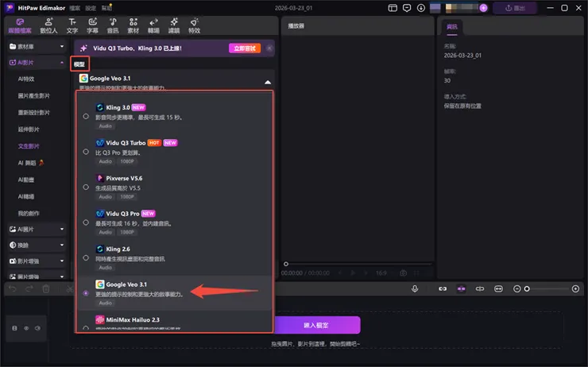
Task: Open the 字幕 subtitles tool
Action: [92, 25]
